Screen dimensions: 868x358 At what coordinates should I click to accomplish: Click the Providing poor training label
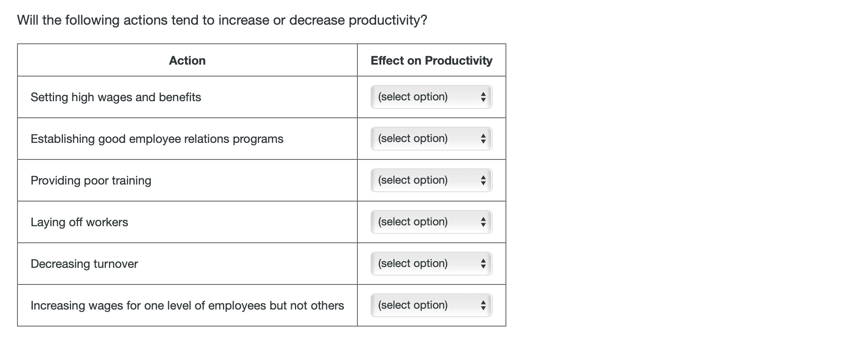(x=91, y=180)
